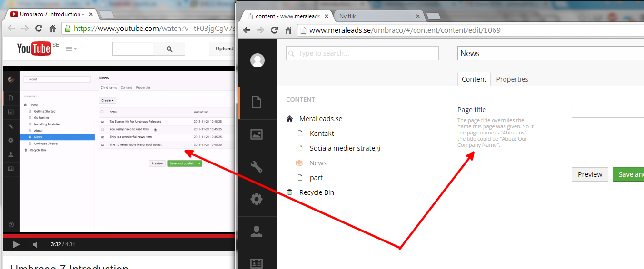Image resolution: width=644 pixels, height=269 pixels.
Task: Open MeraLeads.se tree node
Action: point(321,119)
